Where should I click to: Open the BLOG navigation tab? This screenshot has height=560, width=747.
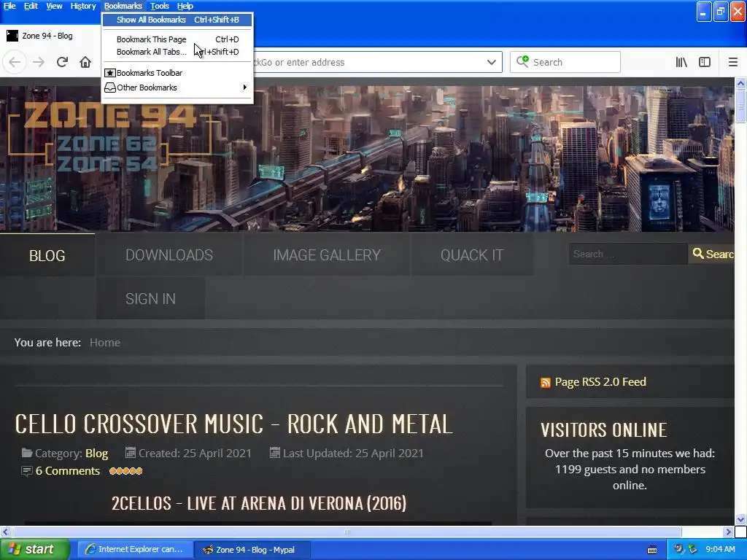tap(47, 255)
